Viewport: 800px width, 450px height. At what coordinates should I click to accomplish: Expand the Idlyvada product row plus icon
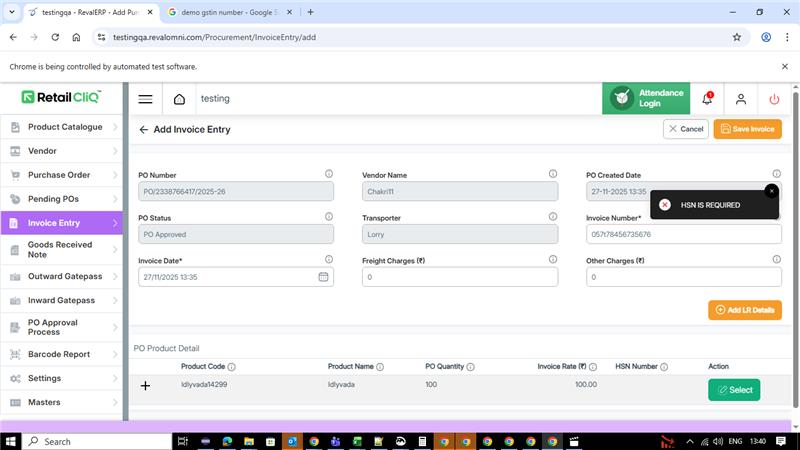pos(145,385)
